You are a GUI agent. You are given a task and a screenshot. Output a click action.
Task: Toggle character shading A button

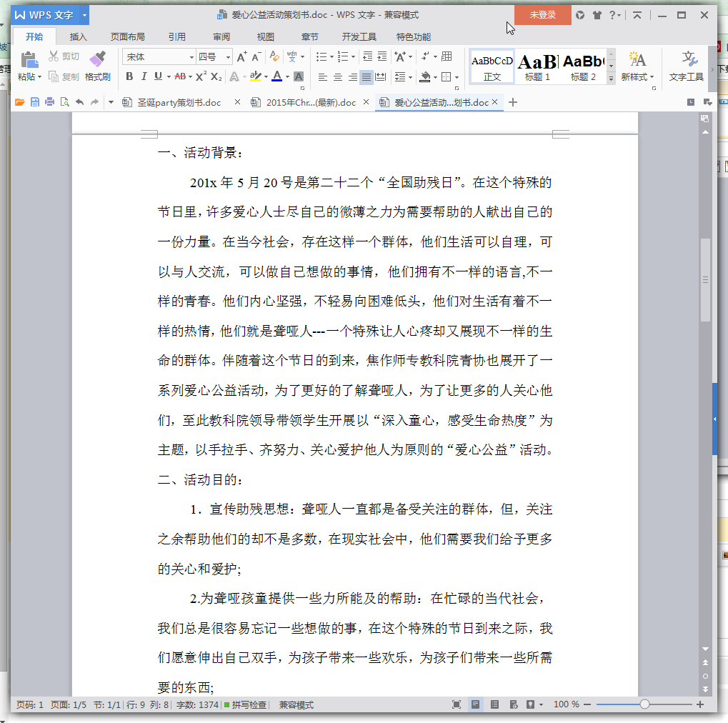[x=299, y=76]
